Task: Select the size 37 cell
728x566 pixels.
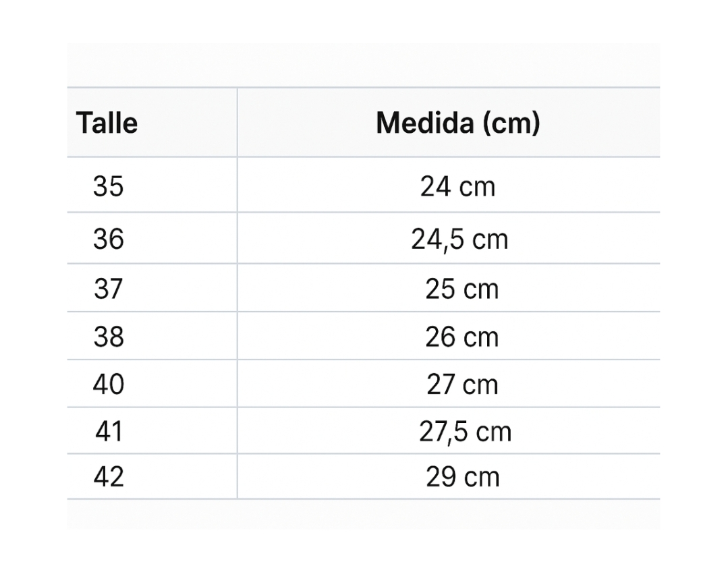Action: point(109,289)
